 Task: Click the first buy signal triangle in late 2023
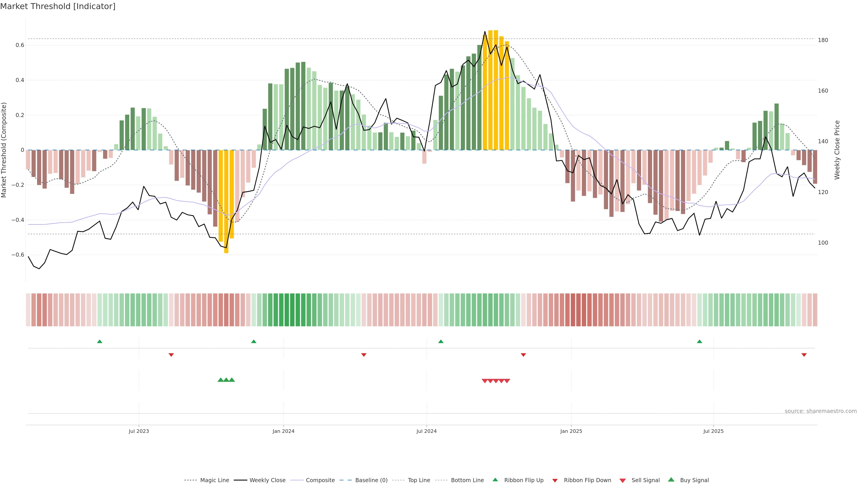(221, 380)
